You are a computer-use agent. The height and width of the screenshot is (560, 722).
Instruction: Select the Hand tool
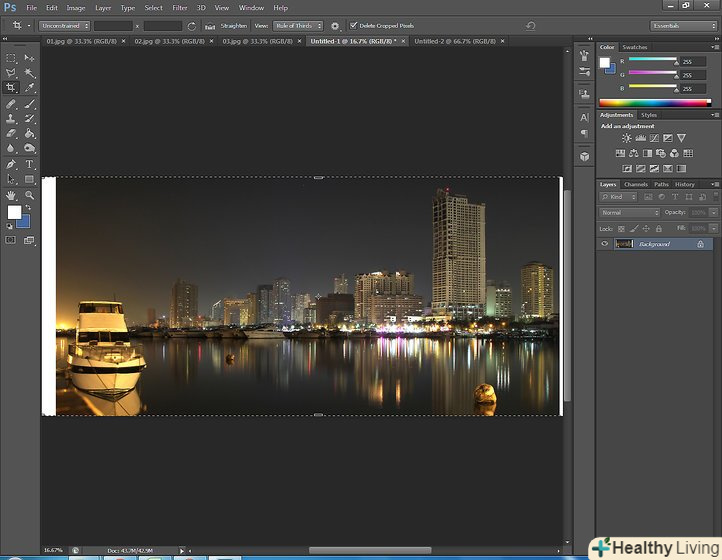[11, 194]
